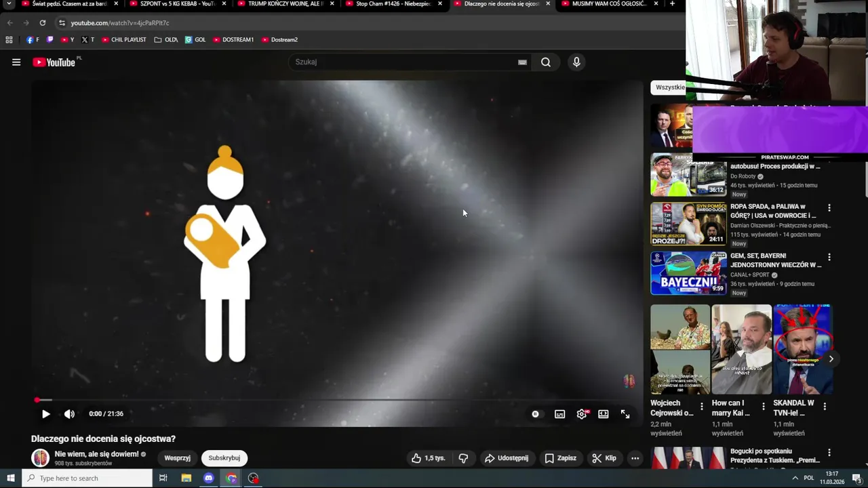The height and width of the screenshot is (488, 868).
Task: Open Bogucki po spotkaniu Prezydenta video
Action: pos(774,455)
